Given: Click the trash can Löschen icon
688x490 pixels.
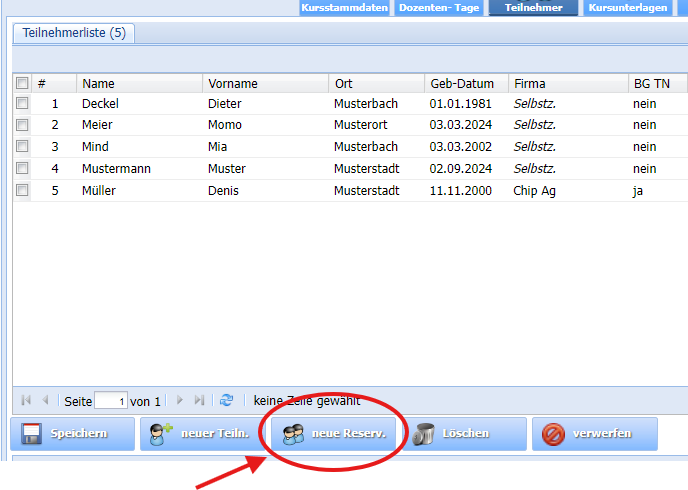Looking at the screenshot, I should [x=424, y=434].
